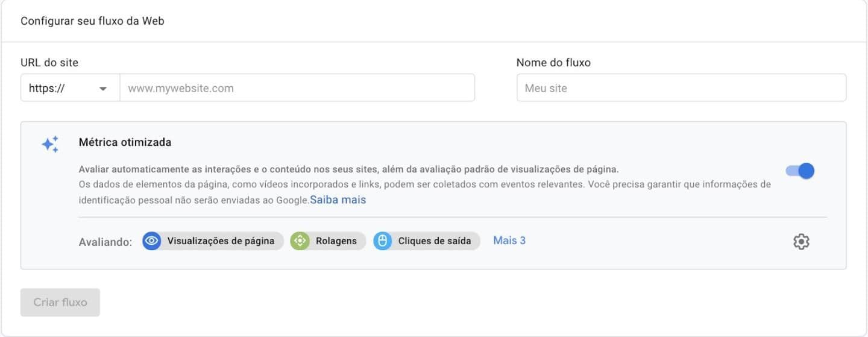Focus the Nome do fluxo field

(681, 88)
